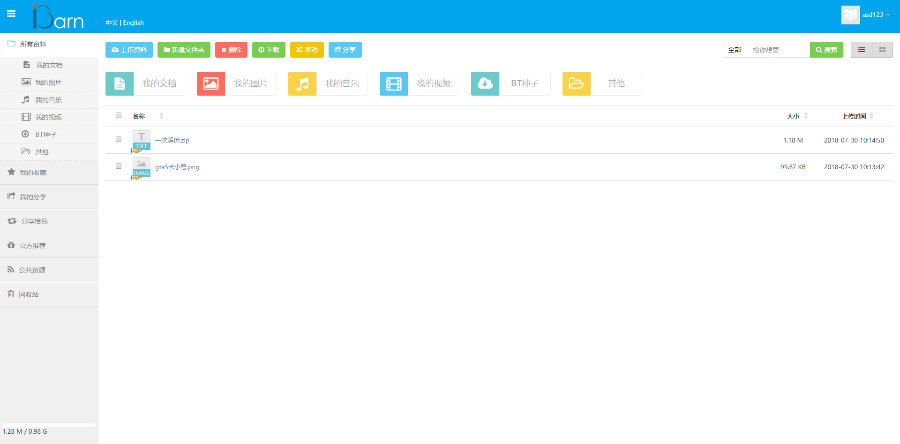Viewport: 900px width, 444px height.
Task: Click the search text input field
Action: pyautogui.click(x=778, y=49)
